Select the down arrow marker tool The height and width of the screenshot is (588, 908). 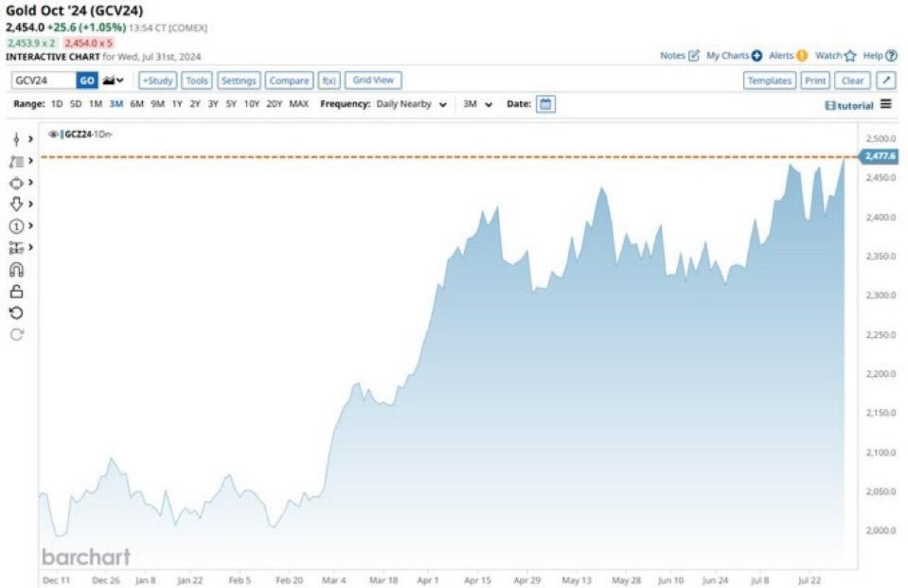pyautogui.click(x=16, y=204)
